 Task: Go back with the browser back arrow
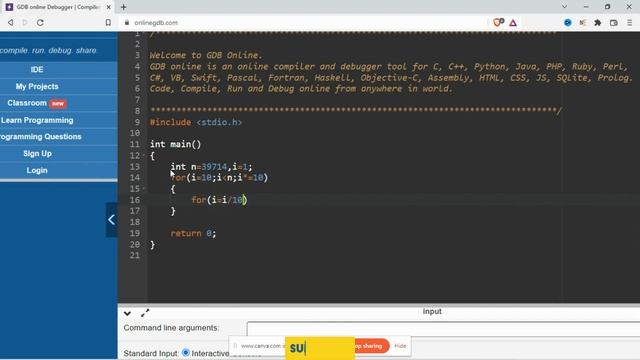[x=11, y=23]
